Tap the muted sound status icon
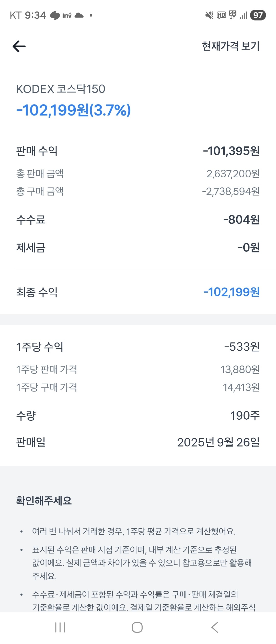Viewport: 276px width, 644px height. pyautogui.click(x=209, y=15)
